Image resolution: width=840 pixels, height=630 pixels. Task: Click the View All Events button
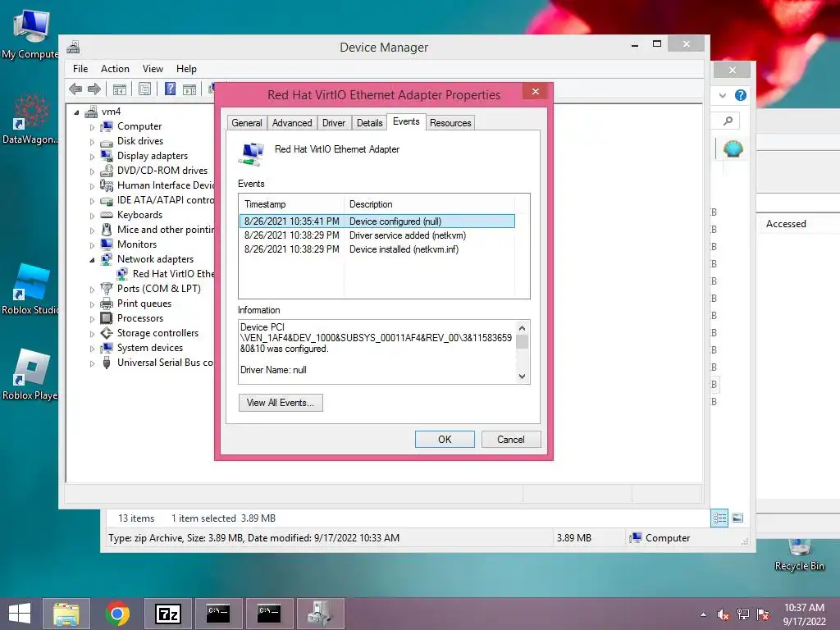pyautogui.click(x=281, y=403)
